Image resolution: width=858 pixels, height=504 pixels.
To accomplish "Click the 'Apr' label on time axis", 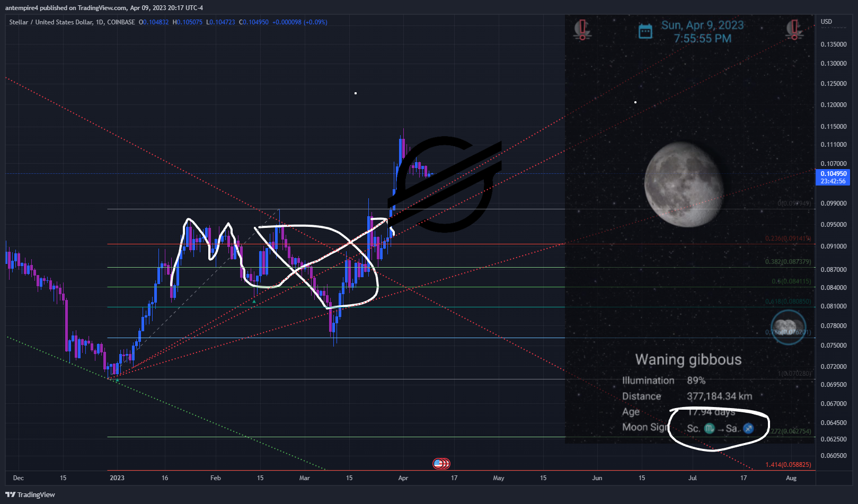I will [x=403, y=478].
